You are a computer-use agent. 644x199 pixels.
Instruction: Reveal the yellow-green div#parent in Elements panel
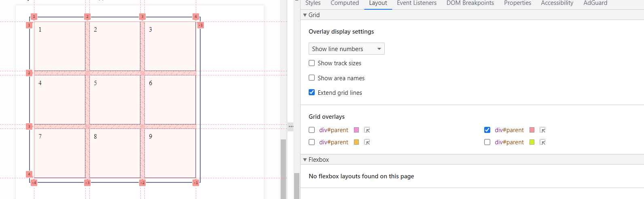542,142
